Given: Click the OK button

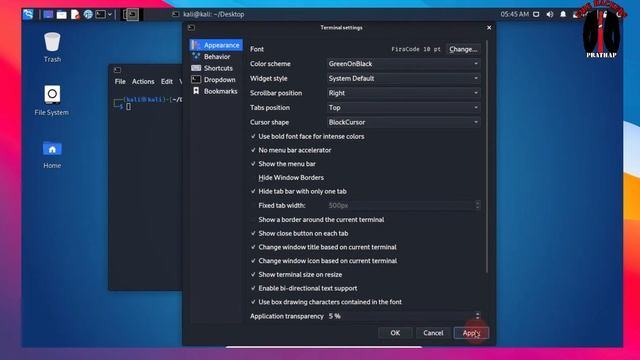Looking at the screenshot, I should click(x=395, y=333).
